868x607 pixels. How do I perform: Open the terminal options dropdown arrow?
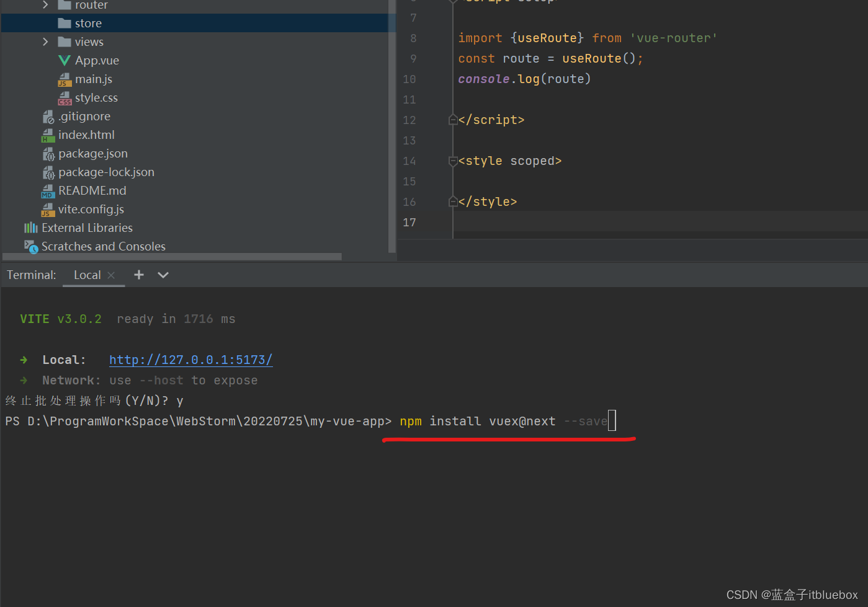(163, 275)
